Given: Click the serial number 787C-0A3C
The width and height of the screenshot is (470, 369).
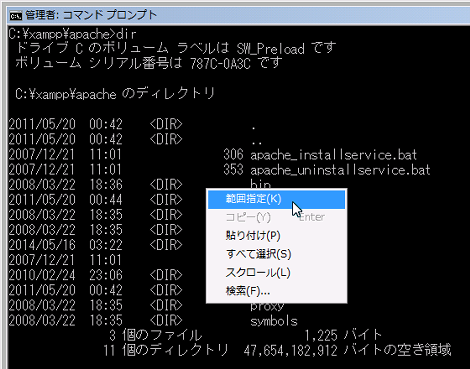Looking at the screenshot, I should point(220,63).
